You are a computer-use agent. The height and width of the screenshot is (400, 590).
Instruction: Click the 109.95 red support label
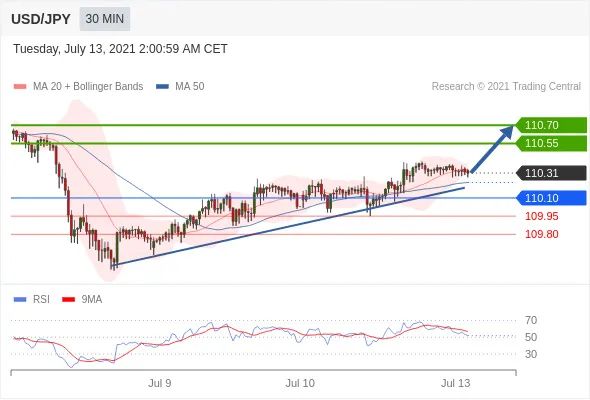[541, 216]
